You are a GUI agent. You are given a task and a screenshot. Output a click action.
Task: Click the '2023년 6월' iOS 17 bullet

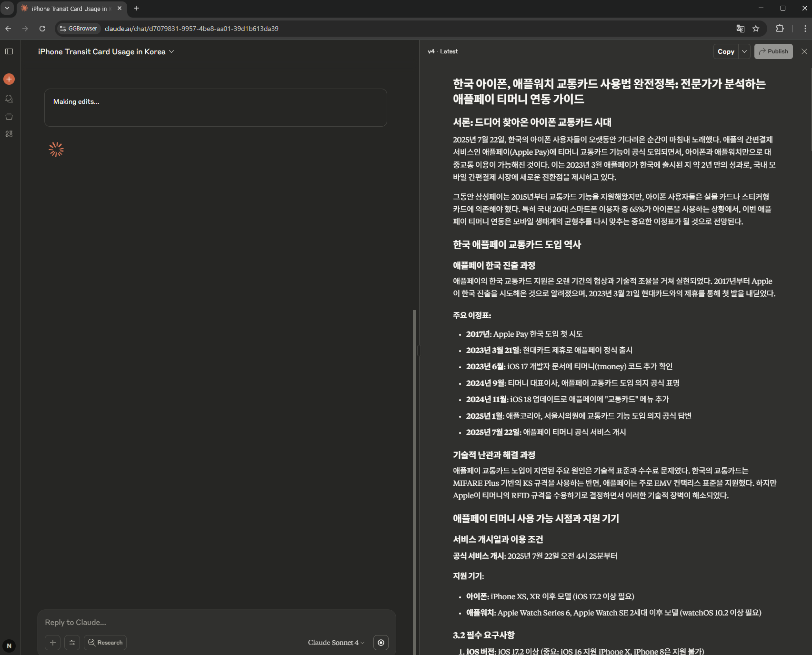click(x=569, y=366)
